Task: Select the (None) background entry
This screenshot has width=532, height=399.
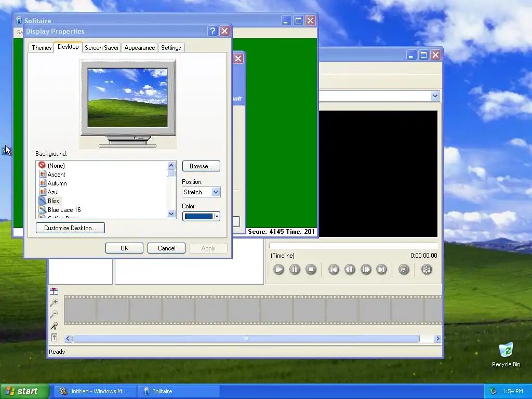Action: click(51, 165)
